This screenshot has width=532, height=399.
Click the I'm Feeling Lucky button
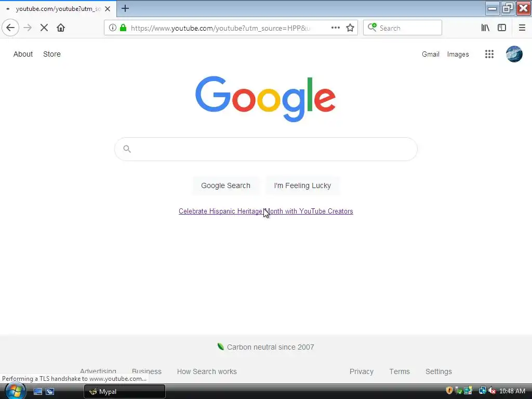pyautogui.click(x=302, y=185)
